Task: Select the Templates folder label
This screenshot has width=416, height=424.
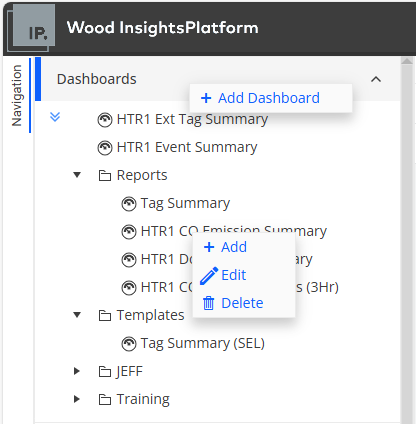Action: 150,315
